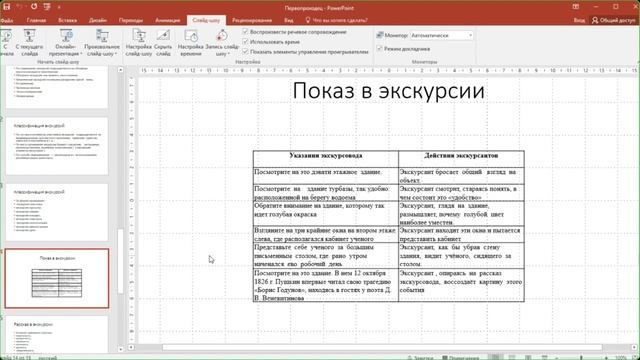640x360 pixels.
Task: Open Запись слайд-шоу dropdown
Action: 222,42
